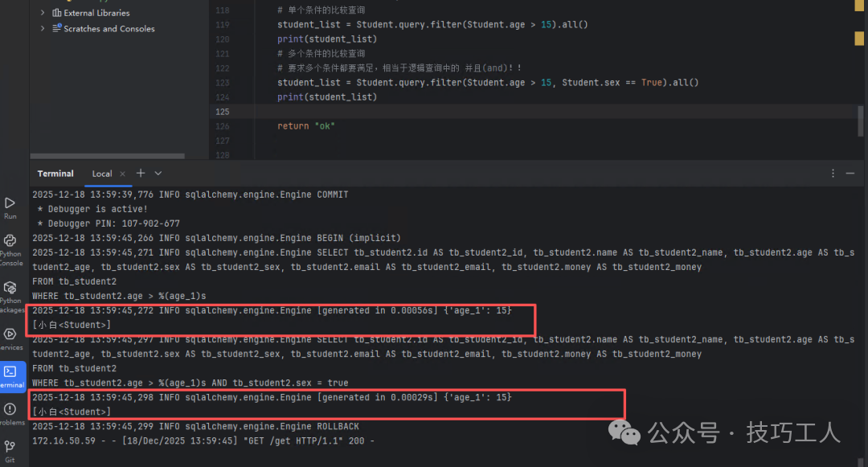The image size is (868, 467).
Task: Click the 'WHERE tb_student2.age > %(age_1)s' only line
Action: click(x=119, y=296)
